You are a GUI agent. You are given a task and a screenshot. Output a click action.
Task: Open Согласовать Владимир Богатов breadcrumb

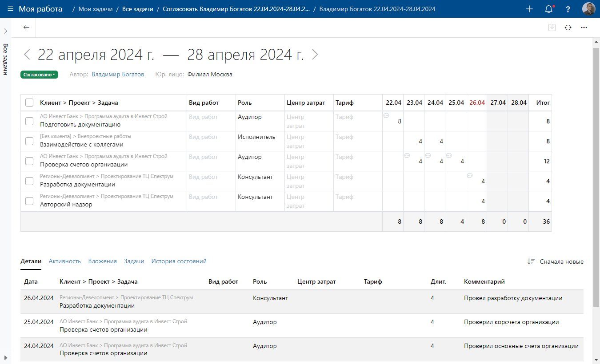click(236, 9)
